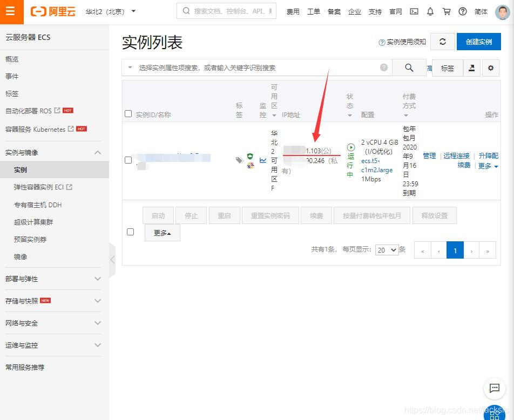Change the per-page count dropdown 20
This screenshot has width=514, height=420.
tap(387, 250)
